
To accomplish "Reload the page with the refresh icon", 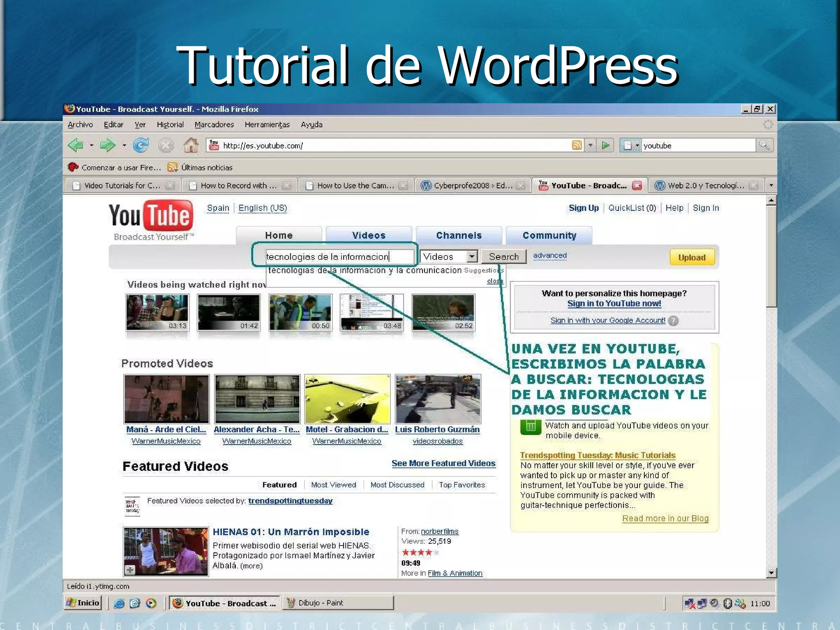I will (141, 145).
